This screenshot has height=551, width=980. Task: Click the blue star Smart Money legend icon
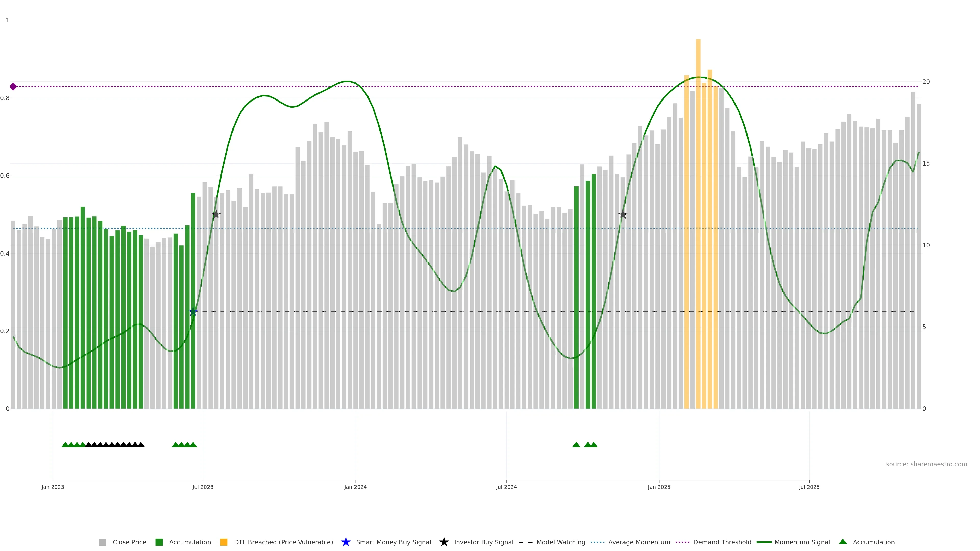[346, 542]
